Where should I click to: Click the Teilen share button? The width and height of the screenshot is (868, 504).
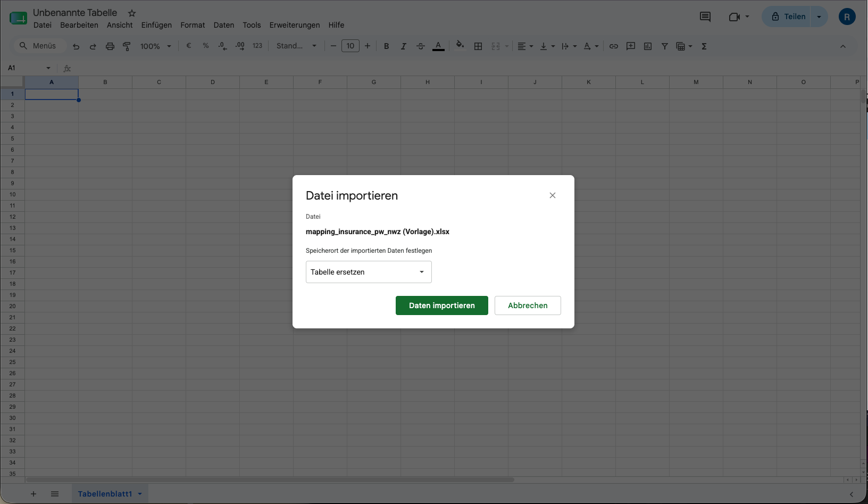[x=788, y=16]
